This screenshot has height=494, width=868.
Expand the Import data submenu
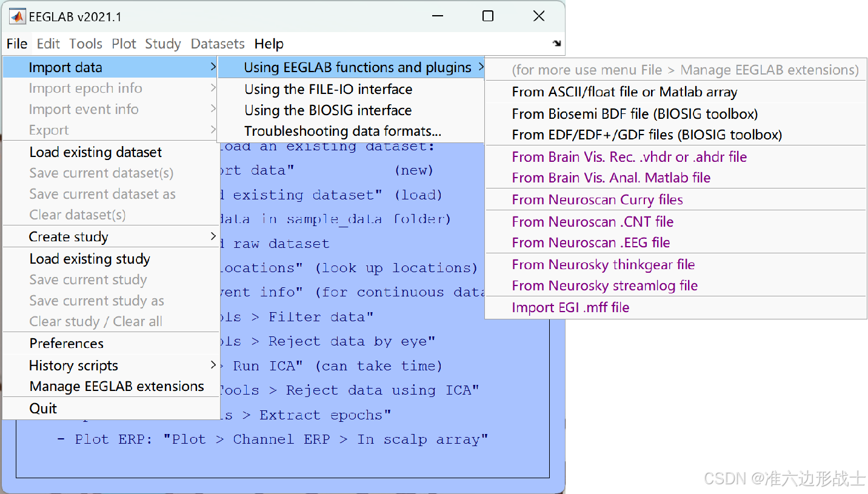click(111, 67)
